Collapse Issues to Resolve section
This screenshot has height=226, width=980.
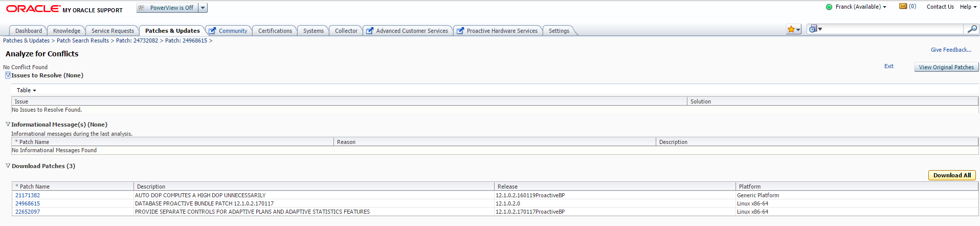(x=8, y=75)
